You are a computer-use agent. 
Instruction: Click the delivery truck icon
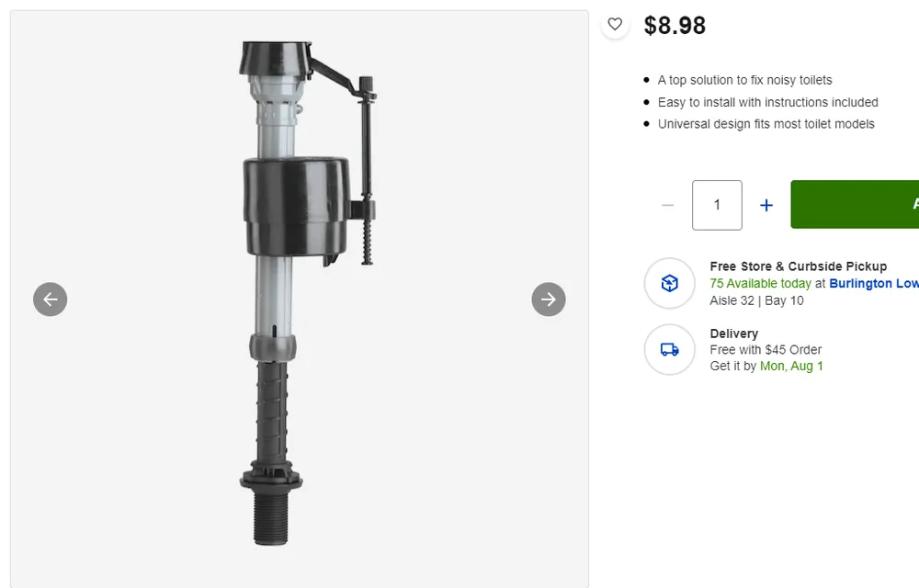669,350
